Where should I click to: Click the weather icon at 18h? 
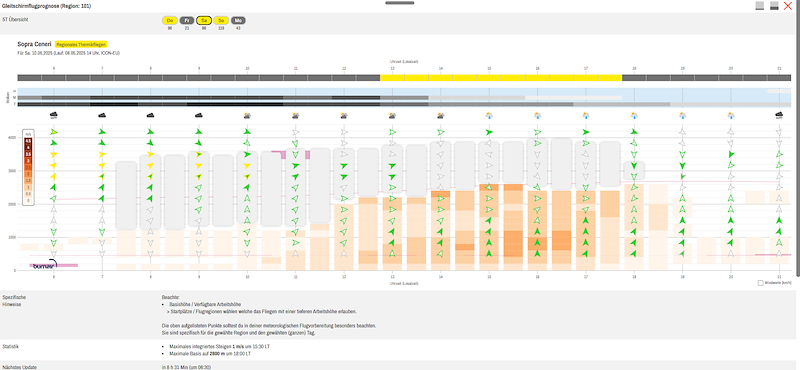click(634, 115)
